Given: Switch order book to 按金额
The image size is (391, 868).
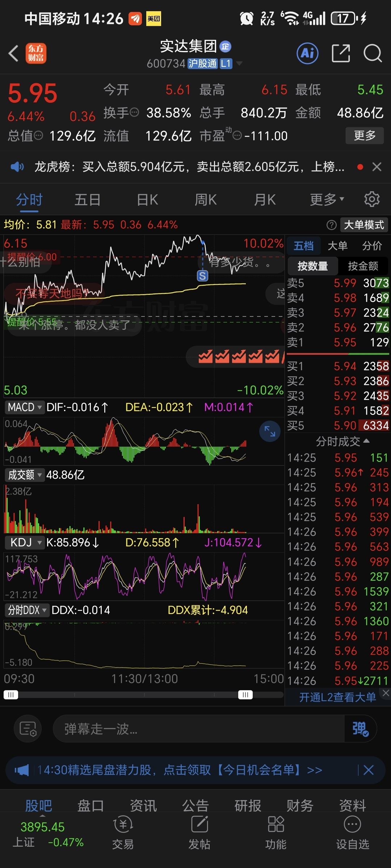Looking at the screenshot, I should point(363,266).
